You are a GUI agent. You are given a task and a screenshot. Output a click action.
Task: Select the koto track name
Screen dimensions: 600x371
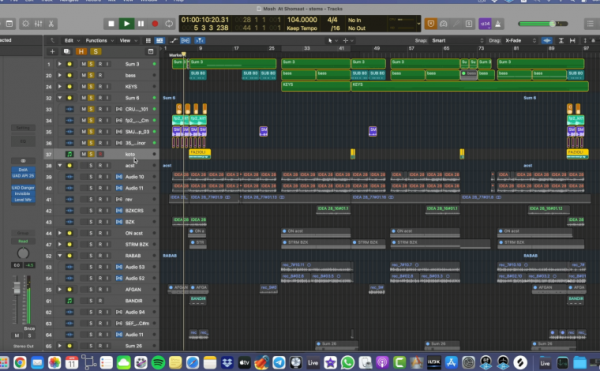point(130,154)
